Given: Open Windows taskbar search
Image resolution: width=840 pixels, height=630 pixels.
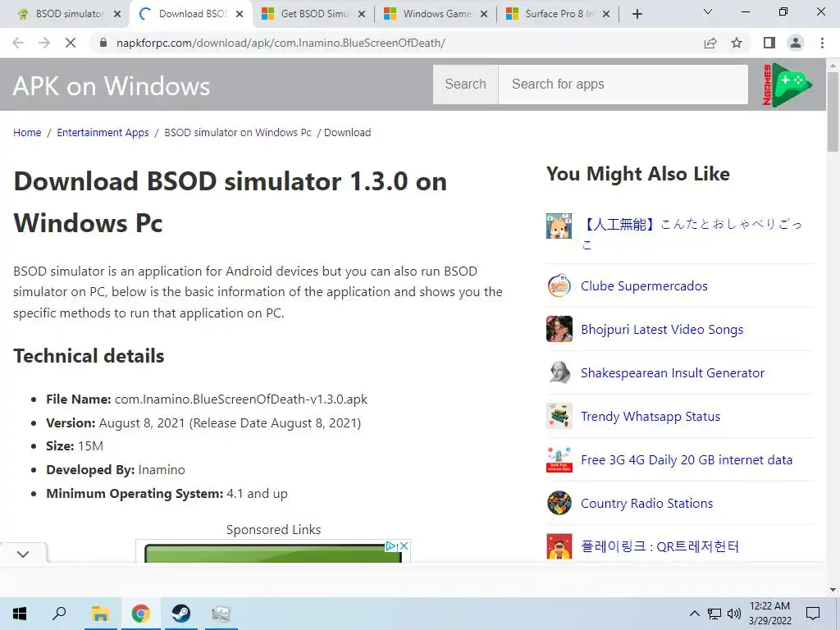Looking at the screenshot, I should point(59,614).
